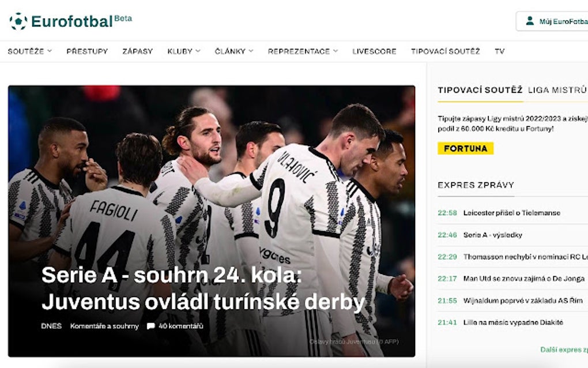Screen dimensions: 588x368
Task: Click the yellow FORTUNA button
Action: coord(465,149)
